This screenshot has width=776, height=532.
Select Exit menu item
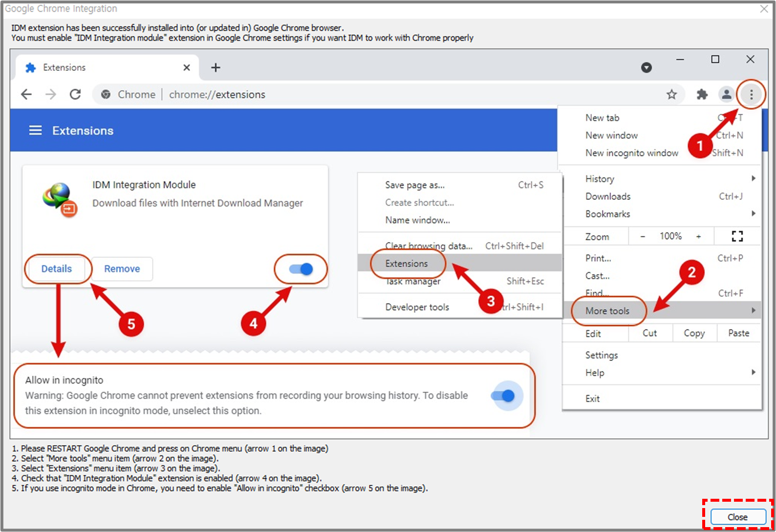[662, 399]
